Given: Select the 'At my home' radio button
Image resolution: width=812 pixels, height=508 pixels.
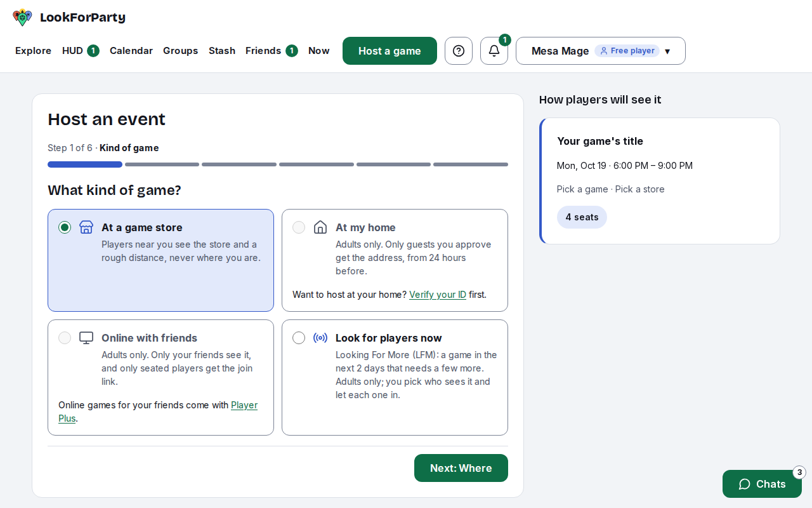Looking at the screenshot, I should click(299, 227).
